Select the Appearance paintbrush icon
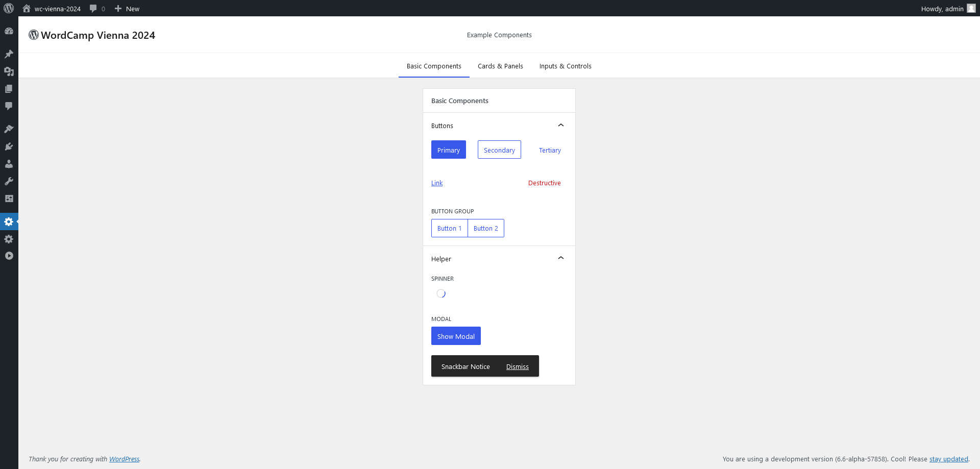This screenshot has width=980, height=469. [9, 129]
